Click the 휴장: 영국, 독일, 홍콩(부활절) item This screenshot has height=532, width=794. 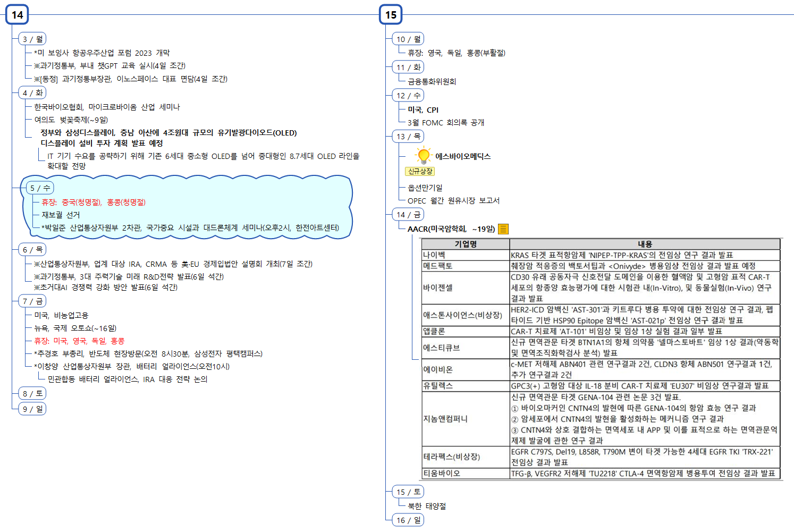tap(457, 53)
